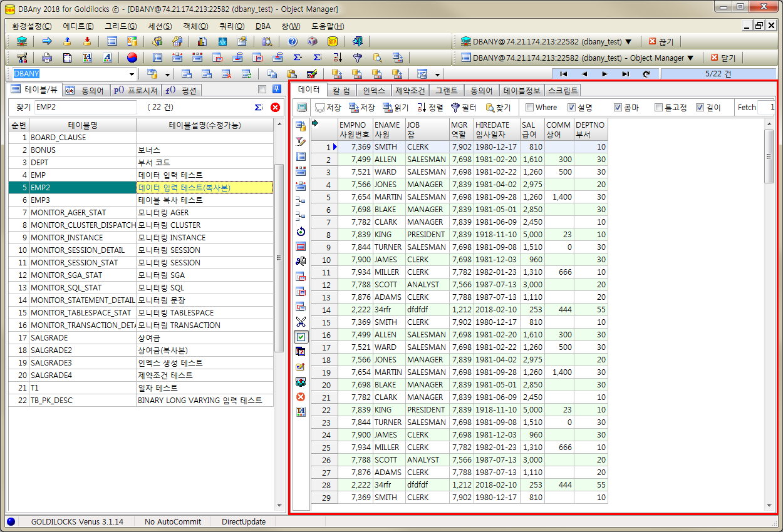Switch to the 프로시져 tab in the left panel
Screen dimensions: 783x532
(x=136, y=90)
